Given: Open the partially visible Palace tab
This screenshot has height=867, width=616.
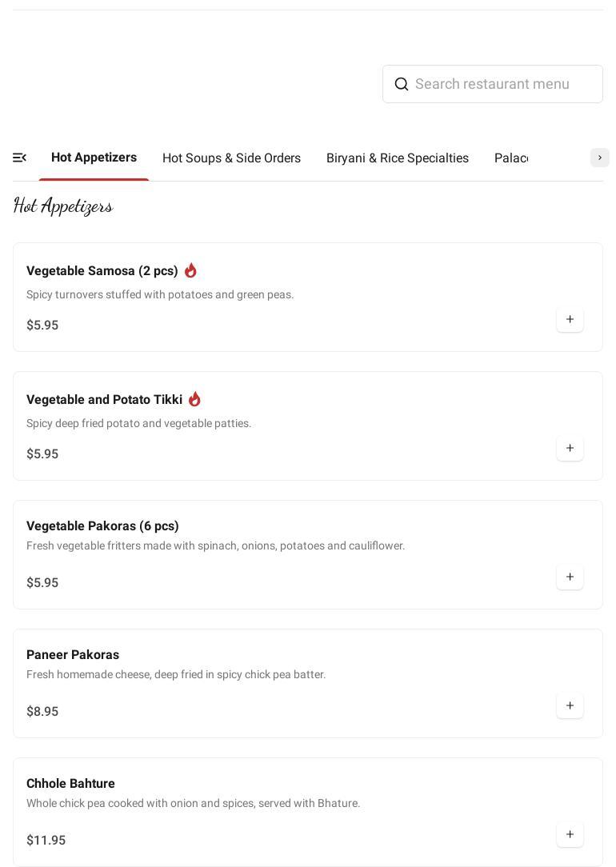Looking at the screenshot, I should click(x=511, y=158).
